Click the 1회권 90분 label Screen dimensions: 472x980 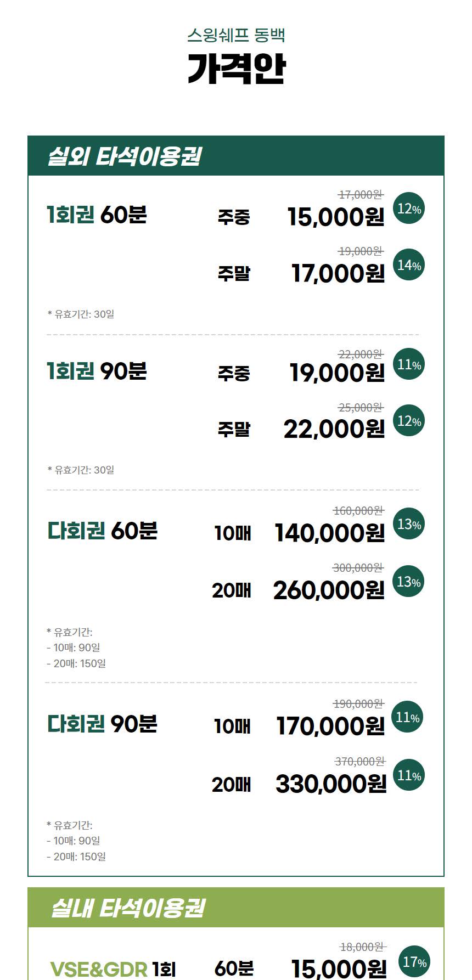click(97, 371)
